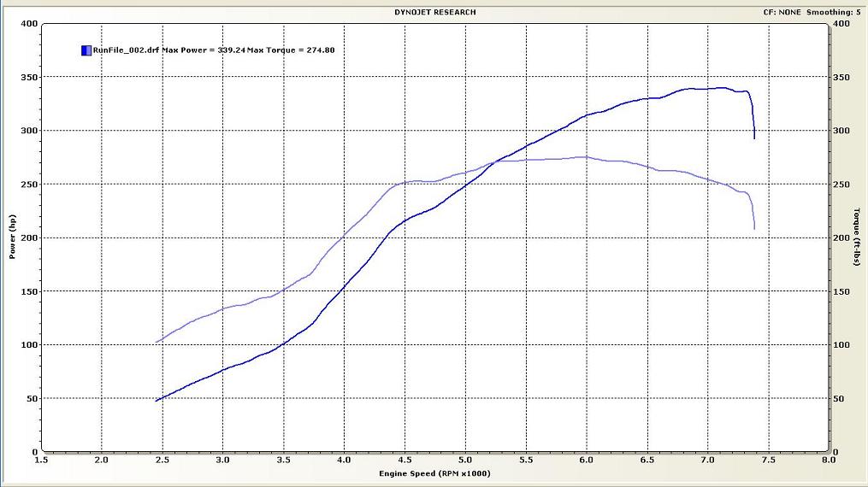Click the Engine Speed (RPM x1000) axis title

tap(436, 472)
